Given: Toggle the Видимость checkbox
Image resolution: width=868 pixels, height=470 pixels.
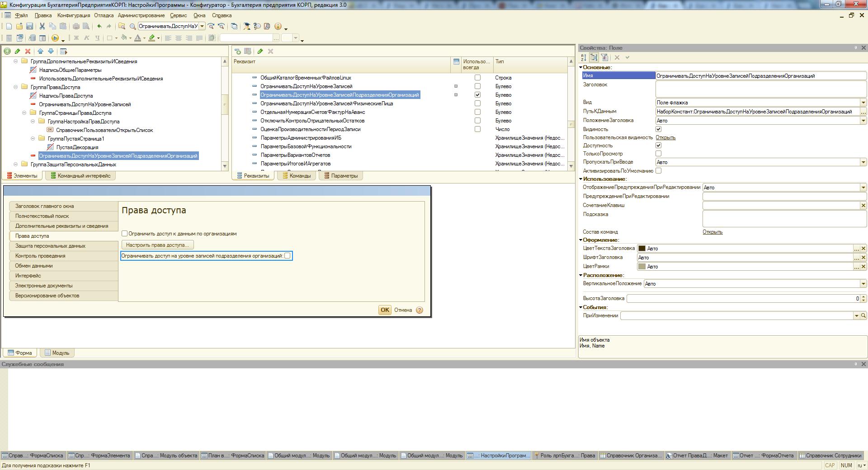Looking at the screenshot, I should [659, 129].
